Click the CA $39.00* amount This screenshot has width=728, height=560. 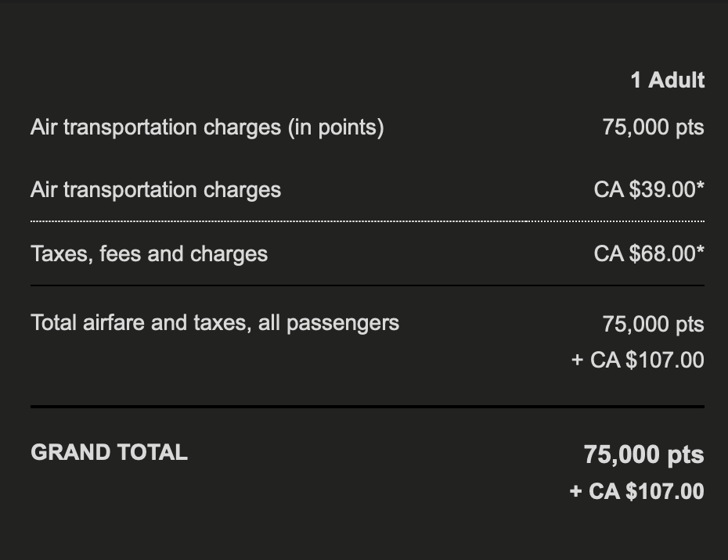pos(643,190)
